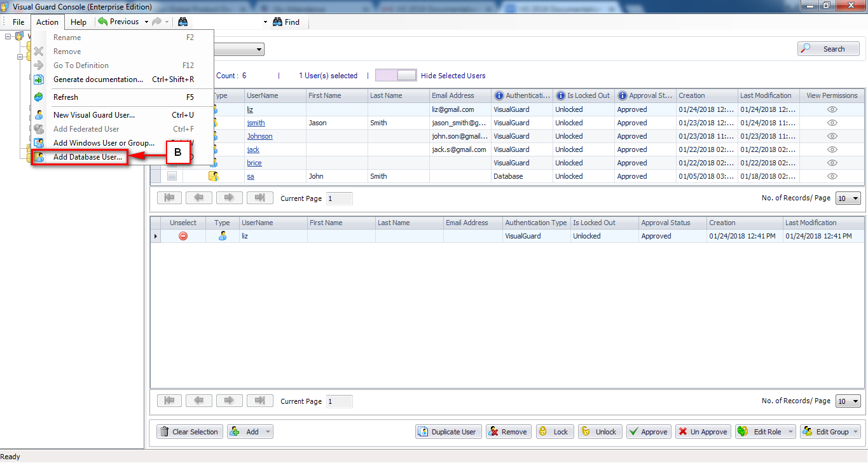Go back with the Previous toolbar button
Image resolution: width=868 pixels, height=463 pixels.
click(x=118, y=22)
